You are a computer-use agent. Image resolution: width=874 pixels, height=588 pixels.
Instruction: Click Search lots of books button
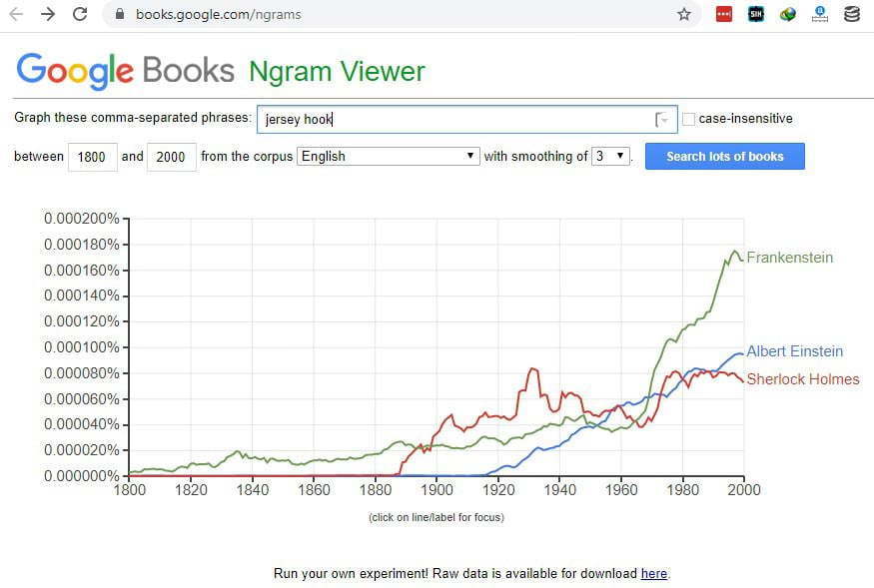[x=724, y=157]
